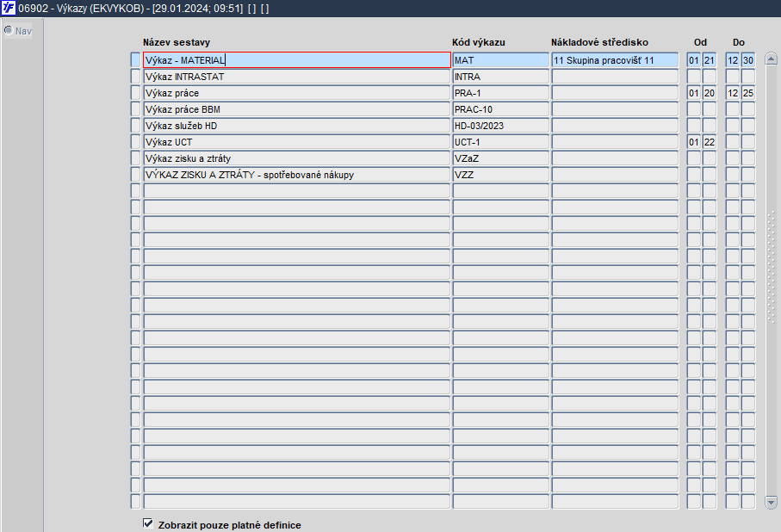This screenshot has width=781, height=532.
Task: Click cost center field for Výkaz práce
Action: (615, 93)
